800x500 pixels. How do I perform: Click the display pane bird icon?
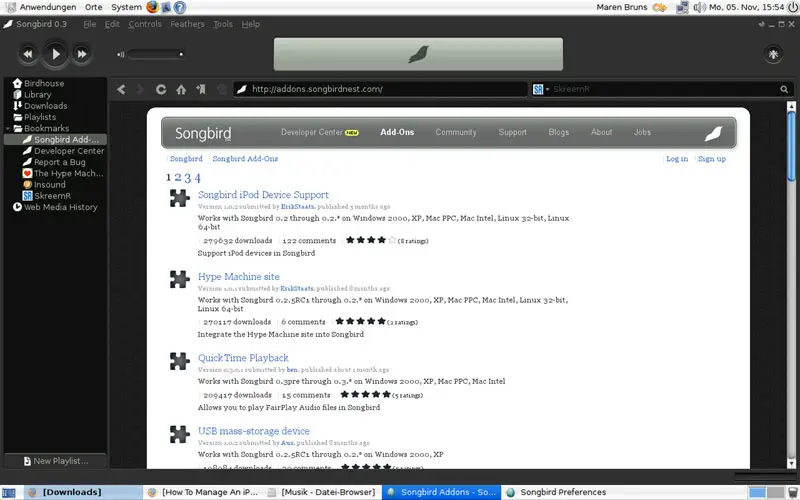point(418,54)
